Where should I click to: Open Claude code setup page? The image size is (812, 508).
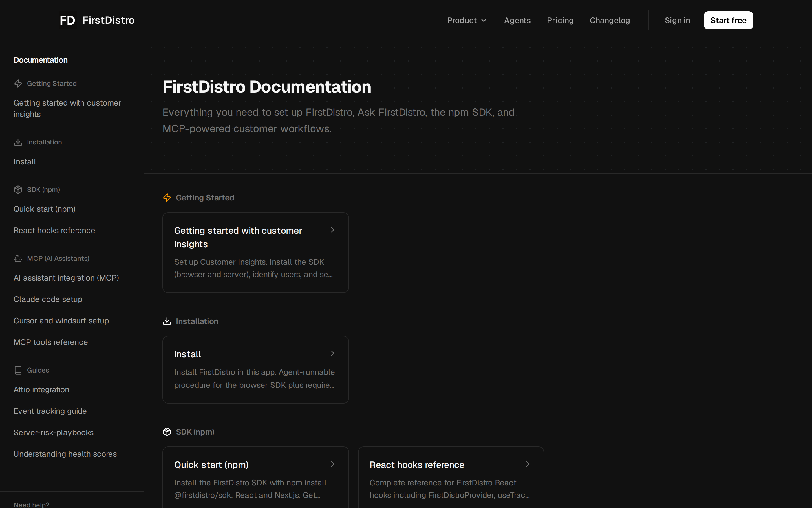coord(48,299)
